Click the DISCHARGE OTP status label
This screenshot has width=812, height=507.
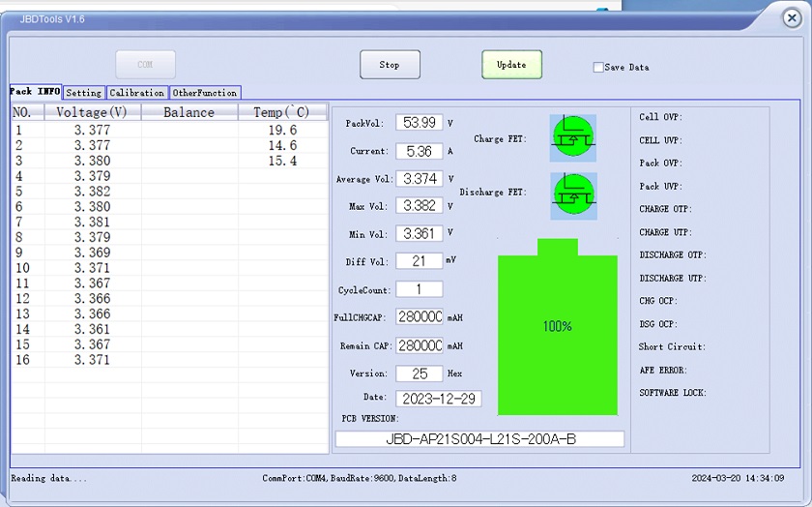pyautogui.click(x=673, y=255)
